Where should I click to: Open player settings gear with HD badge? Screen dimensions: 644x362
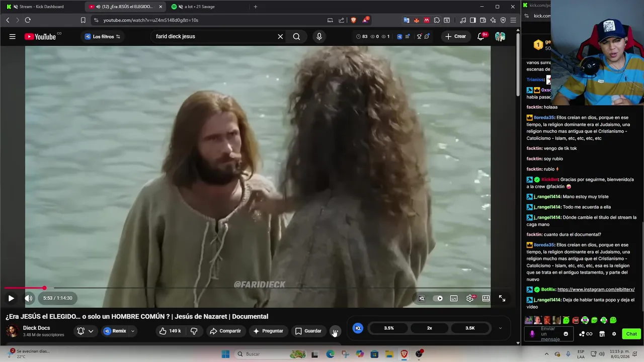(470, 298)
